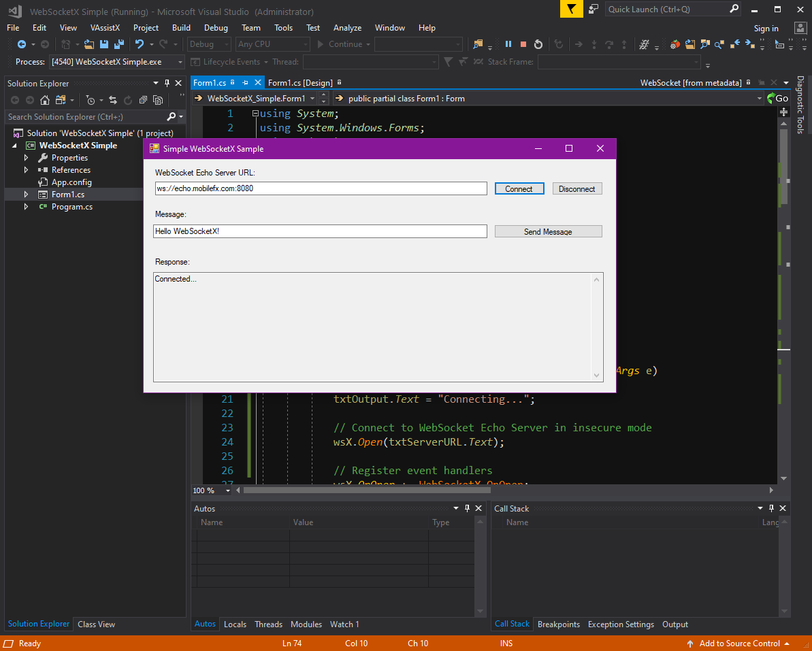
Task: Toggle pin on the Call Stack panel
Action: 772,508
